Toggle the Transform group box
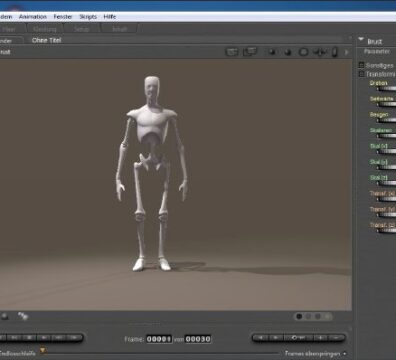This screenshot has height=360, width=396. click(361, 74)
